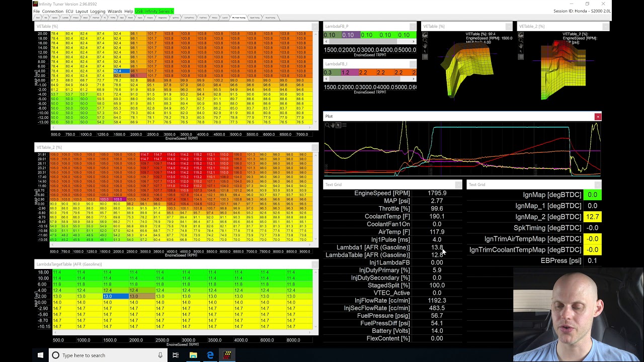Select pan hand tool in first VETable 3D view
Image resolution: width=644 pixels, height=362 pixels.
click(425, 46)
